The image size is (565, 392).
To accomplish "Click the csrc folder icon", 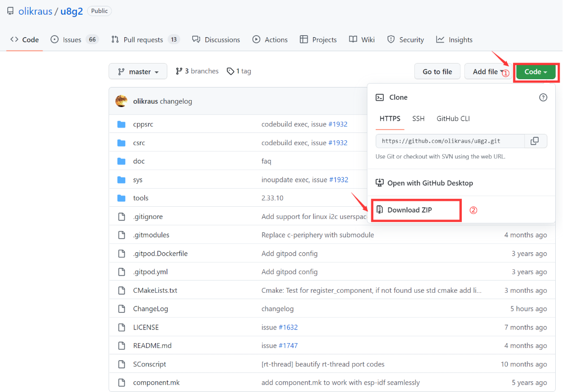I will click(121, 143).
